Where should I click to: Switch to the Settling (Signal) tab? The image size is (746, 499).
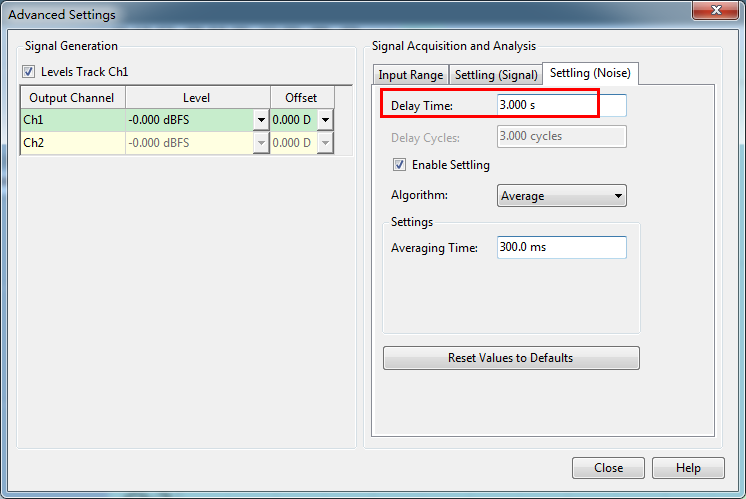point(496,75)
